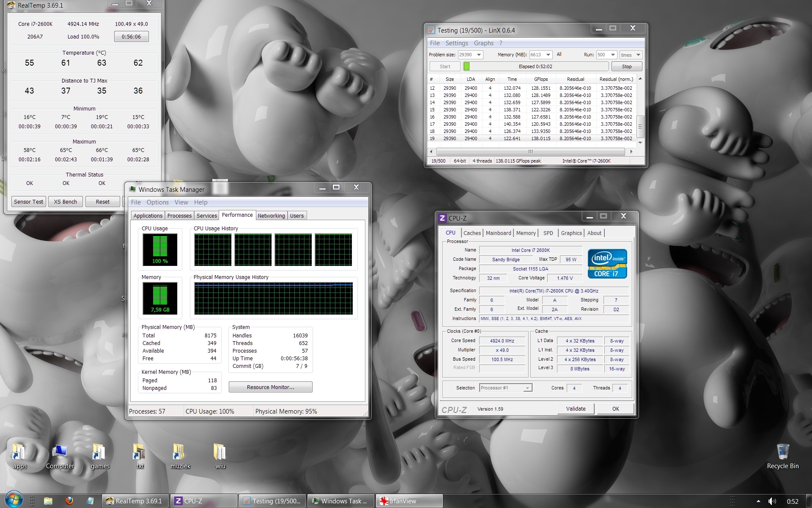
Task: Click the volume speaker tray icon
Action: [x=772, y=501]
